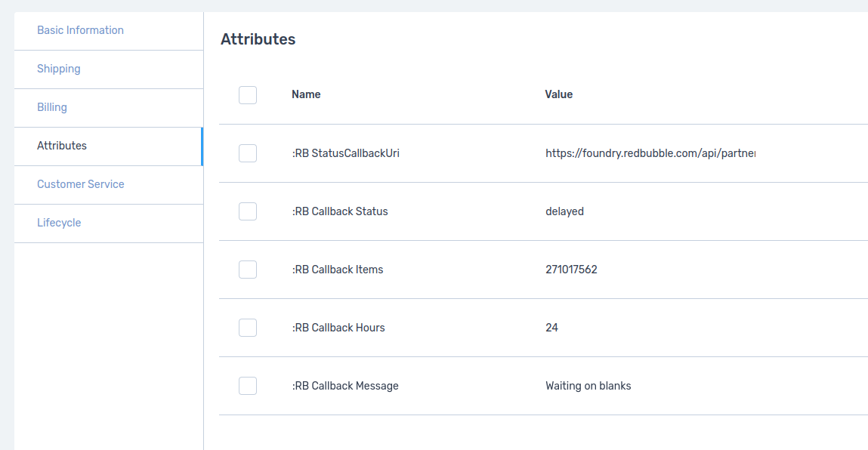The image size is (868, 450).
Task: Click the Name column header
Action: [x=306, y=94]
